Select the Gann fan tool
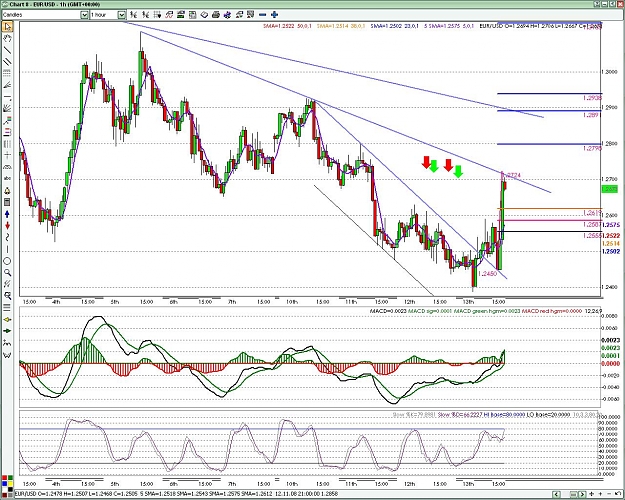Screen dimensions: 625x500 click(x=7, y=108)
